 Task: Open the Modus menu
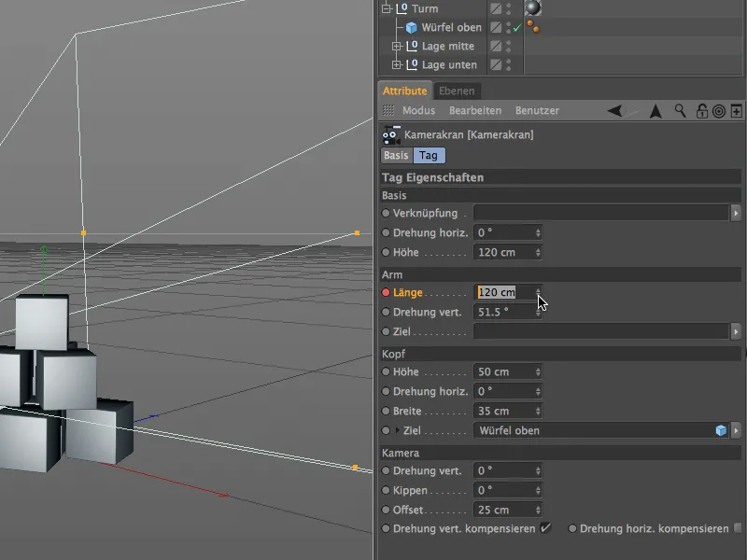418,110
